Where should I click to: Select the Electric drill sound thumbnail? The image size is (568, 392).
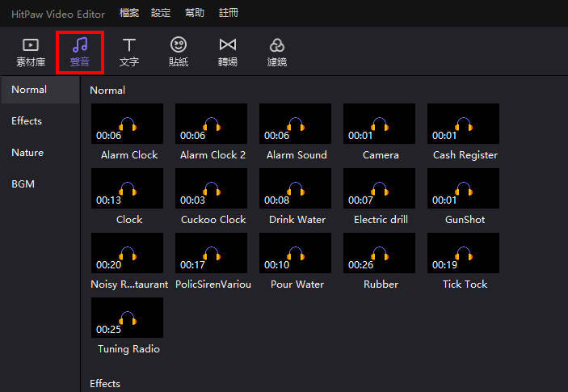[379, 188]
